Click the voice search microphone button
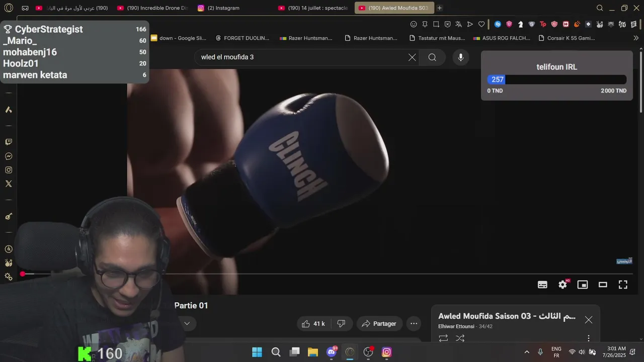The width and height of the screenshot is (644, 362). click(460, 57)
